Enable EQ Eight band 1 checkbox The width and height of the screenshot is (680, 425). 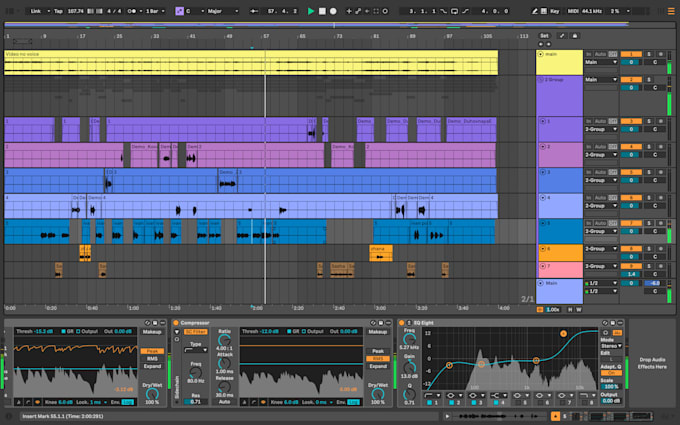point(429,403)
